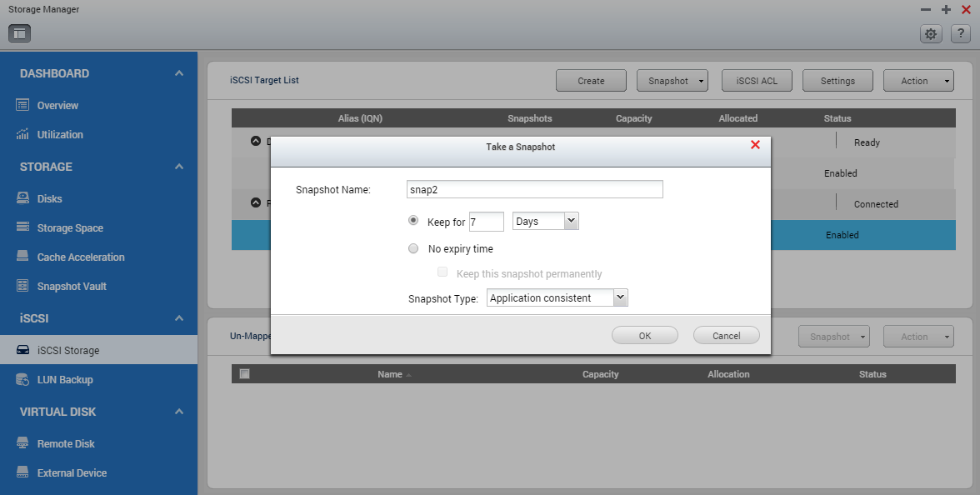Click the Allocated column header
Screen dimensions: 980x495
coord(738,118)
